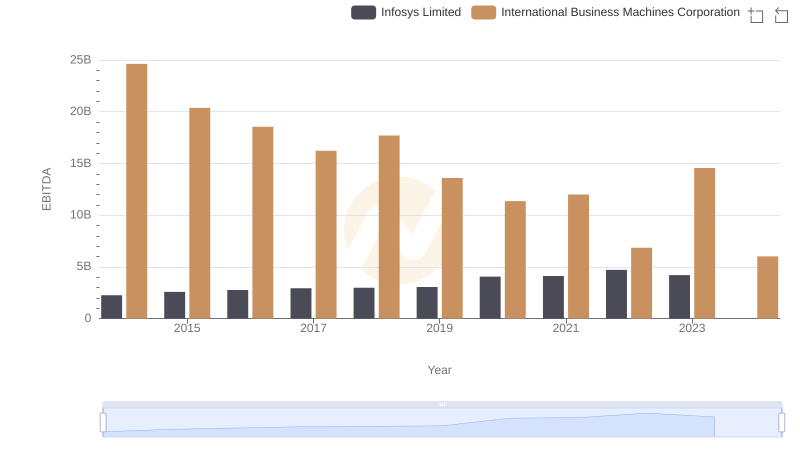Click the EBITDA axis title
Viewport: 800px width, 461px height.
click(46, 189)
